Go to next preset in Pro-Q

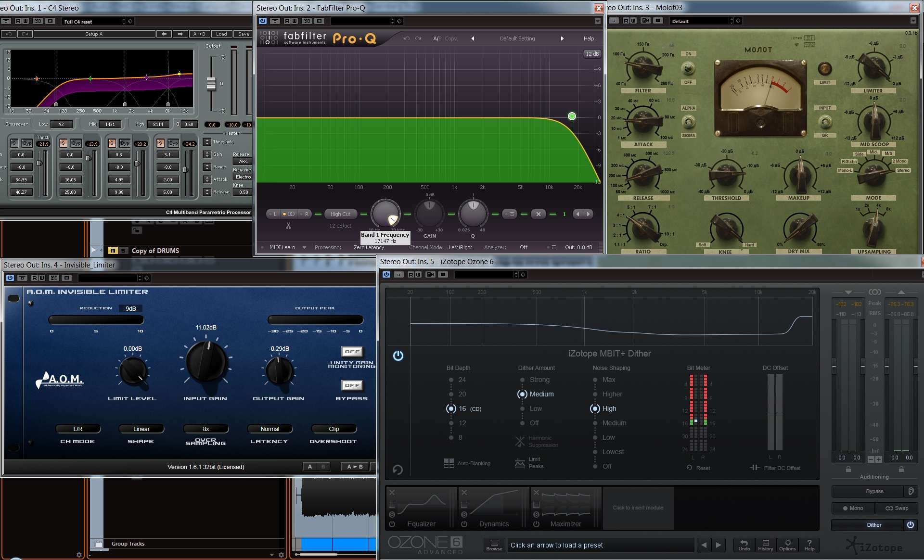[x=562, y=38]
